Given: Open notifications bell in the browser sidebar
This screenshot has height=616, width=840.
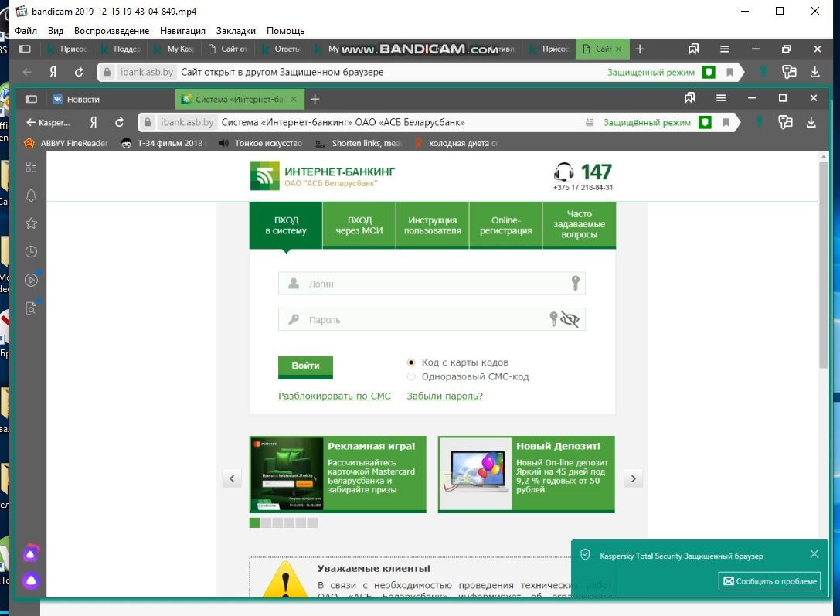Looking at the screenshot, I should [x=31, y=196].
